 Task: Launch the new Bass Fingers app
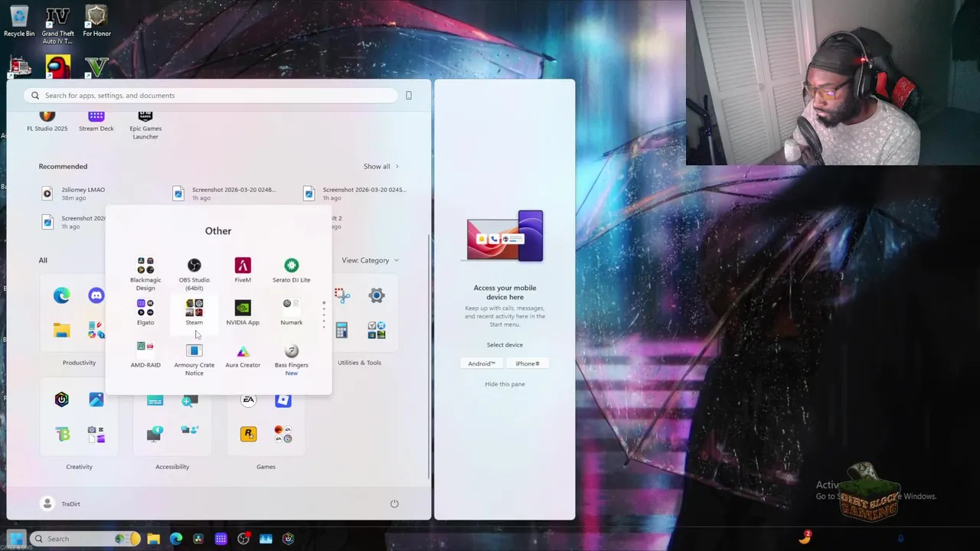coord(291,359)
